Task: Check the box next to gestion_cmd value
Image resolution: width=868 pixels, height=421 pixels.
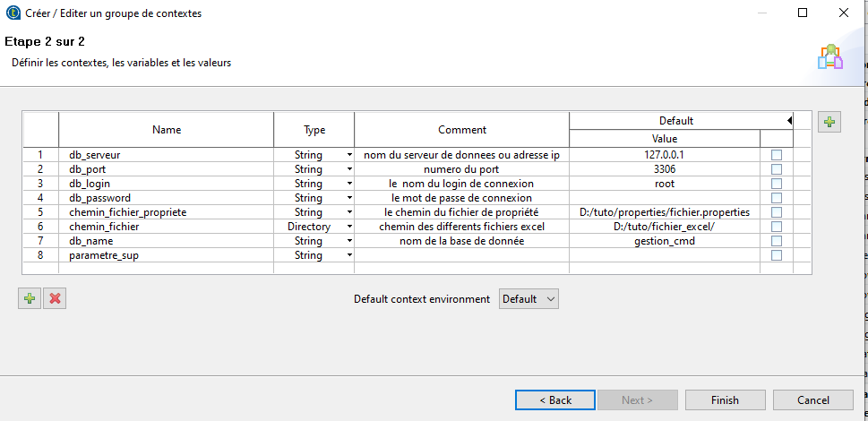Action: pyautogui.click(x=777, y=241)
